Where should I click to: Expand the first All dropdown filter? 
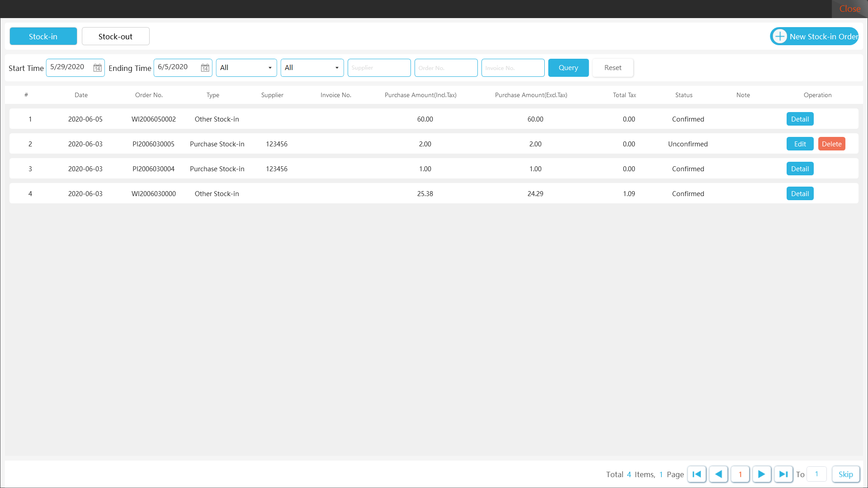[x=246, y=68]
